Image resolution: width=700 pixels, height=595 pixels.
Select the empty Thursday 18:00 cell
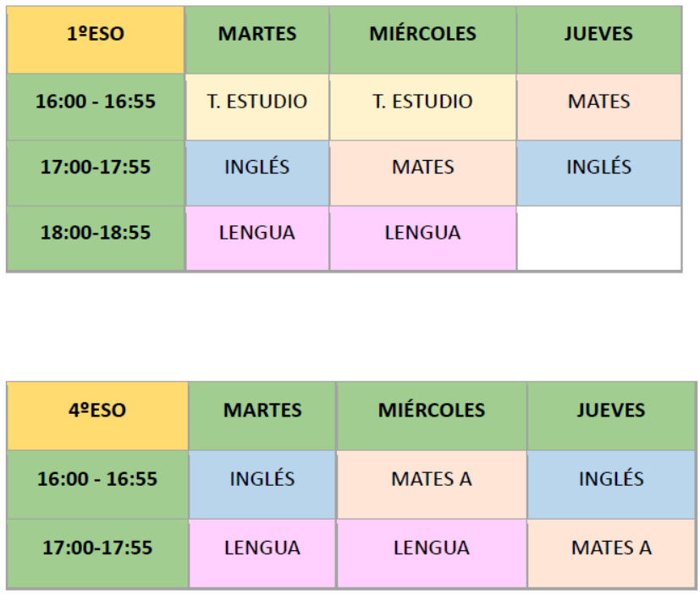[x=598, y=238]
